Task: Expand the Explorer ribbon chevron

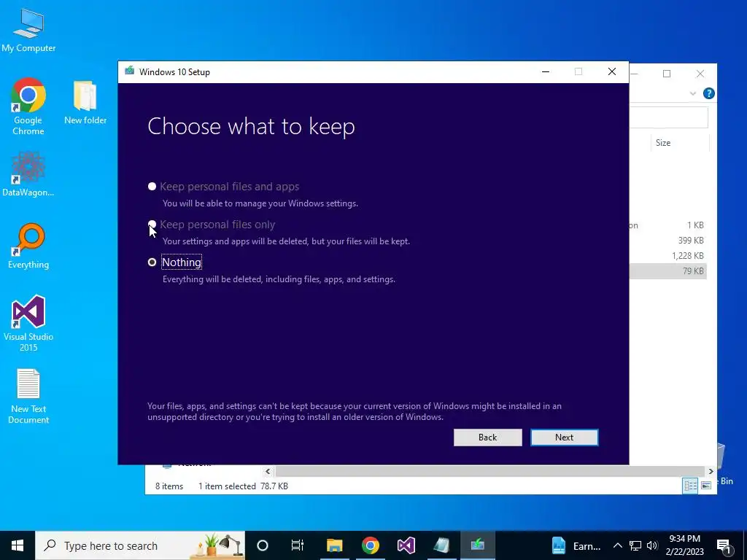Action: click(693, 94)
